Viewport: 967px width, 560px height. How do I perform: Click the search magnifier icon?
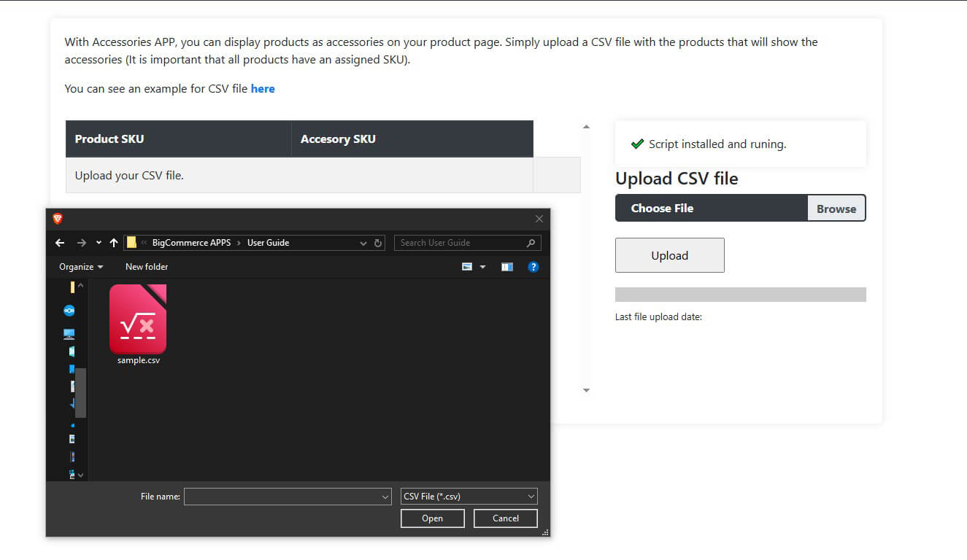[x=531, y=243]
